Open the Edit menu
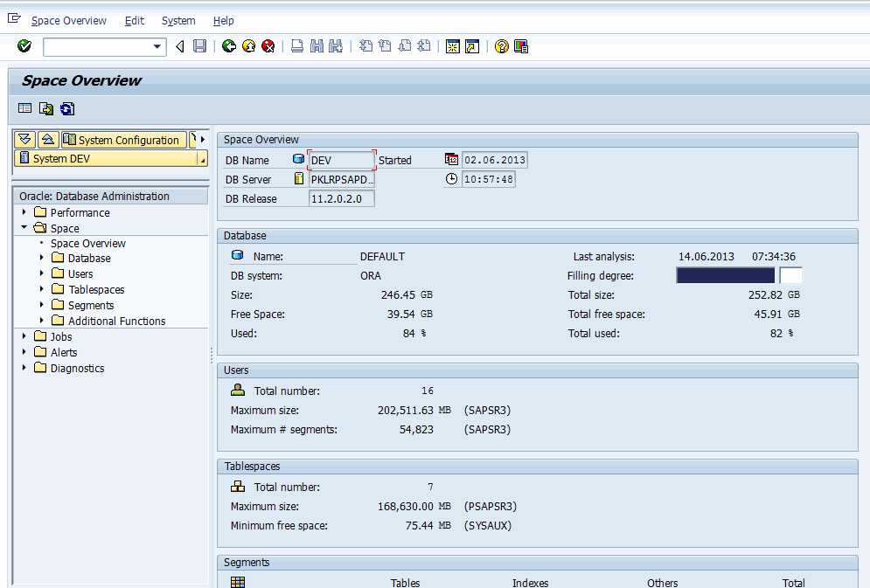Viewport: 870px width, 588px height. (134, 20)
